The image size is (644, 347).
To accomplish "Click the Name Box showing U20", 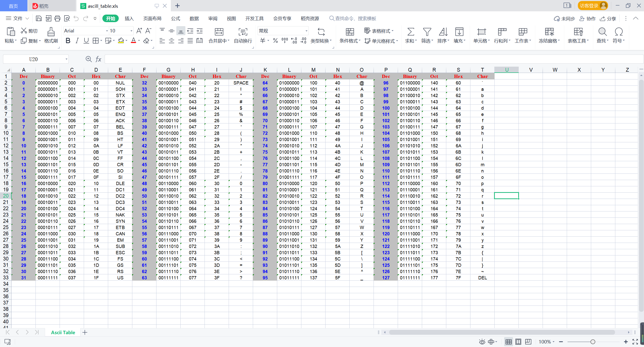I will (33, 59).
